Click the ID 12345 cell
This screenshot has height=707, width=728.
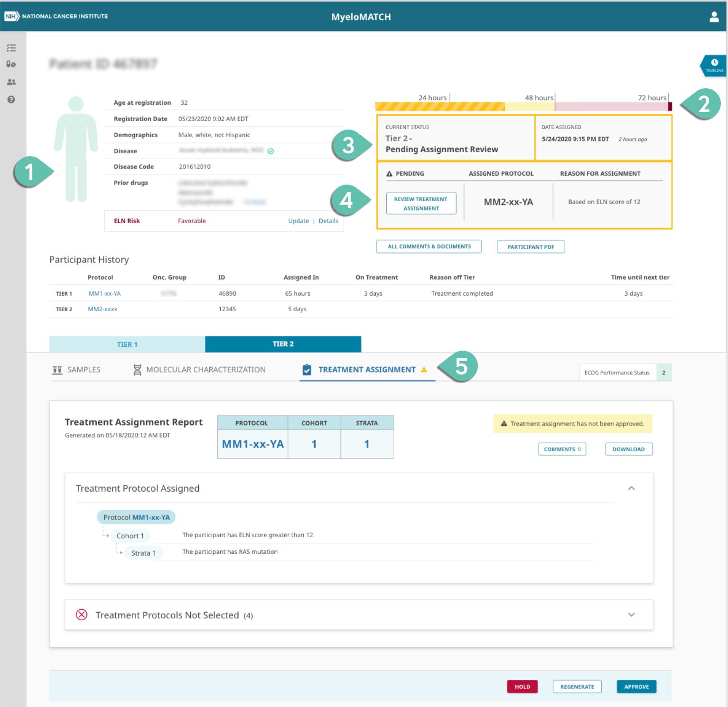[227, 309]
